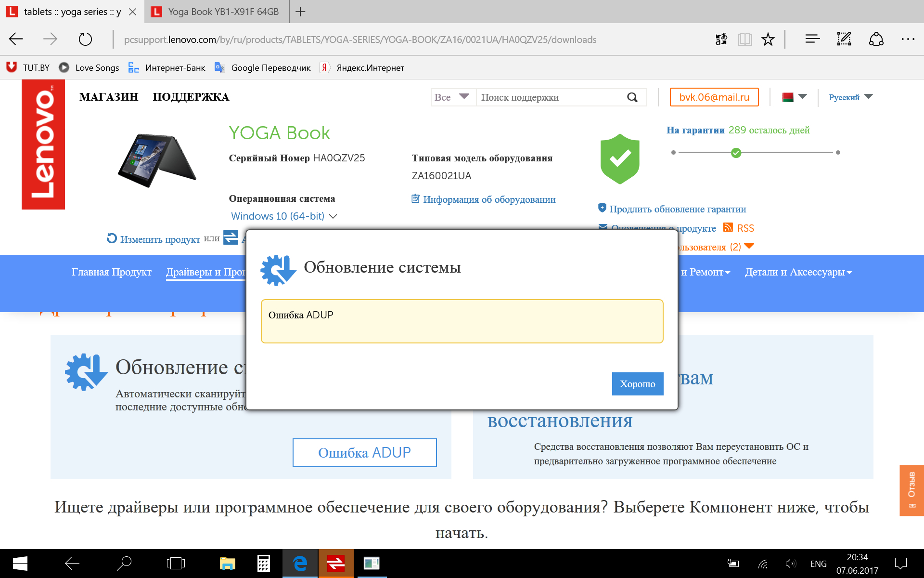Click the RSS feed icon
Screen dimensions: 924x578
[728, 227]
